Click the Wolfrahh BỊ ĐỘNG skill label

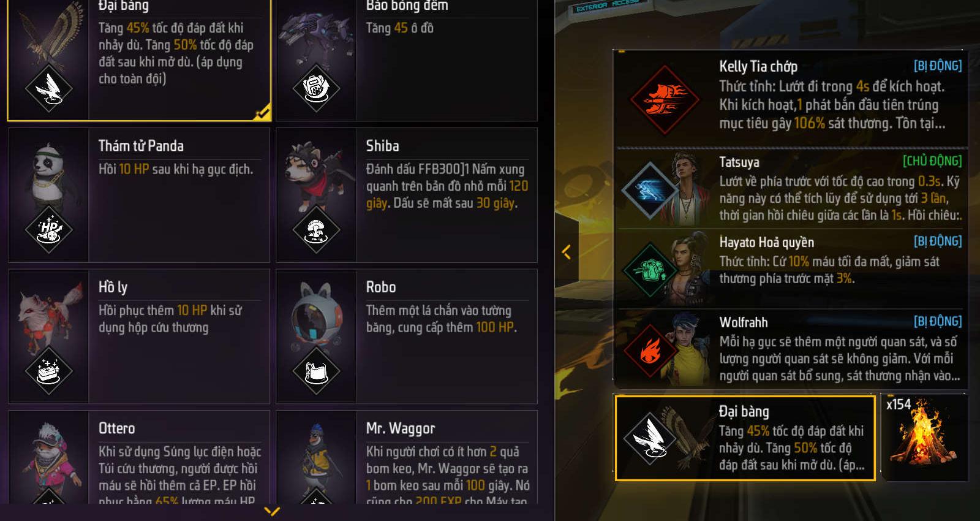[x=937, y=321]
